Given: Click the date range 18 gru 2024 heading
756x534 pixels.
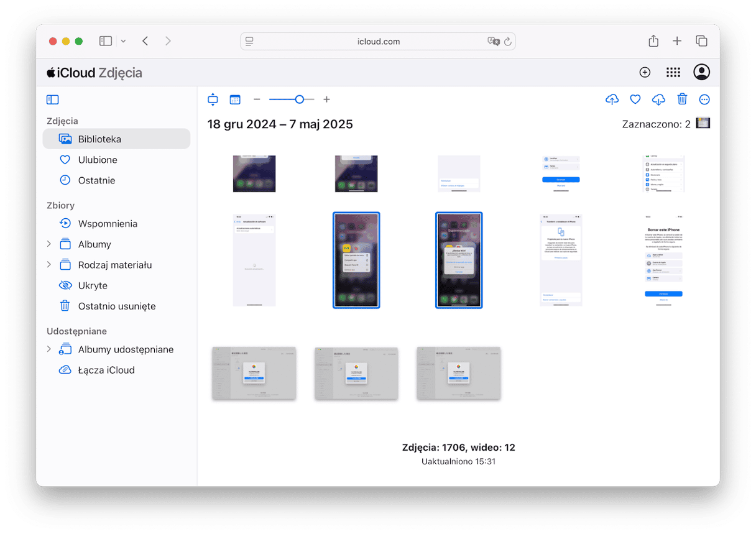Looking at the screenshot, I should (x=280, y=124).
